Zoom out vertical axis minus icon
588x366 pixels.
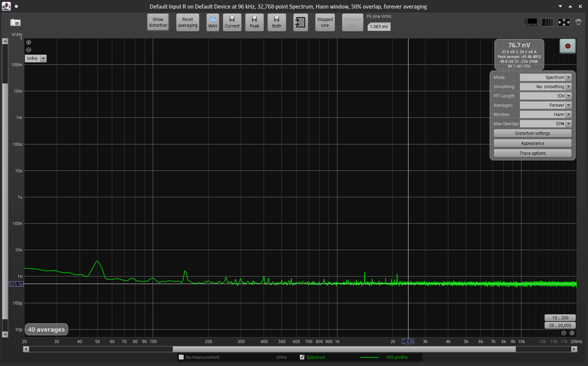tap(29, 50)
